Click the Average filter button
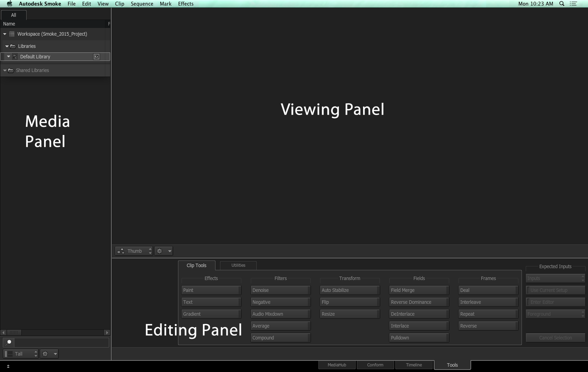Image resolution: width=588 pixels, height=372 pixels. pos(281,326)
